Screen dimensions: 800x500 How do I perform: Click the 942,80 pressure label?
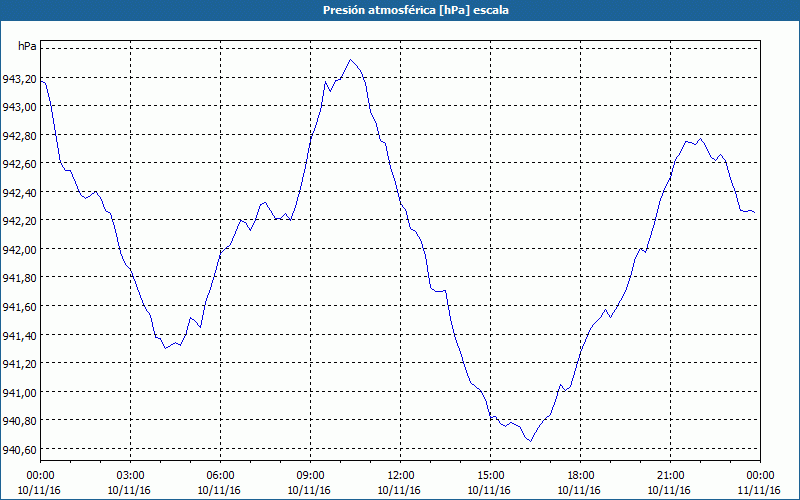tap(19, 136)
